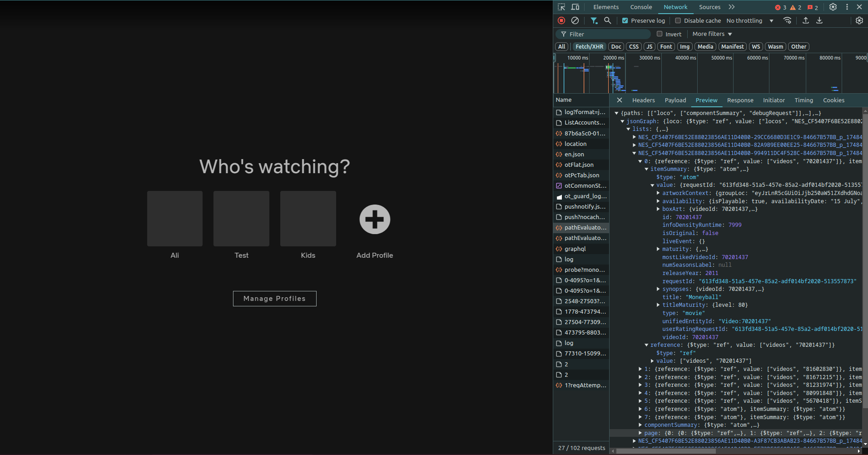Collapse the jsonGraph node

[x=622, y=121]
